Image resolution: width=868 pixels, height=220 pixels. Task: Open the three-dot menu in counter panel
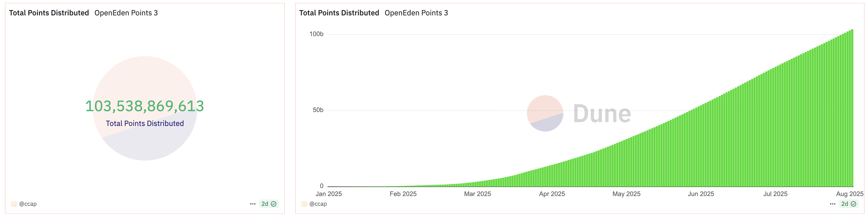tap(253, 204)
